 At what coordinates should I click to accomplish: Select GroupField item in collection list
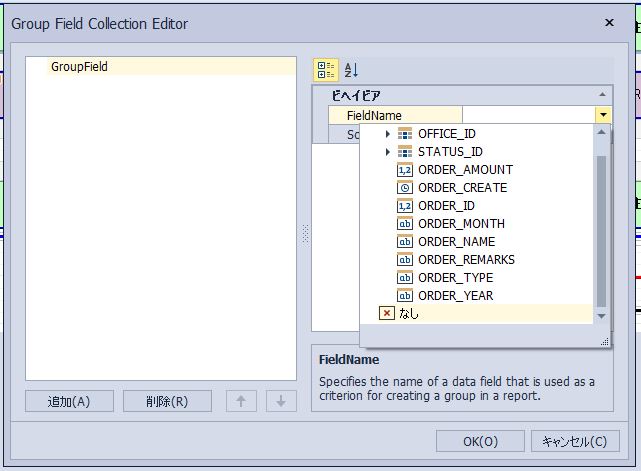(x=80, y=67)
